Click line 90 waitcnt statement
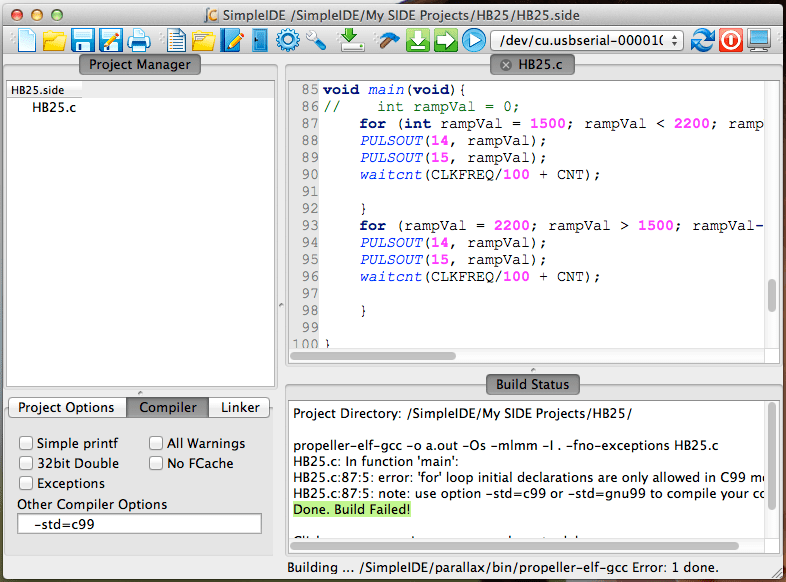Viewport: 786px width, 582px height. coord(480,175)
